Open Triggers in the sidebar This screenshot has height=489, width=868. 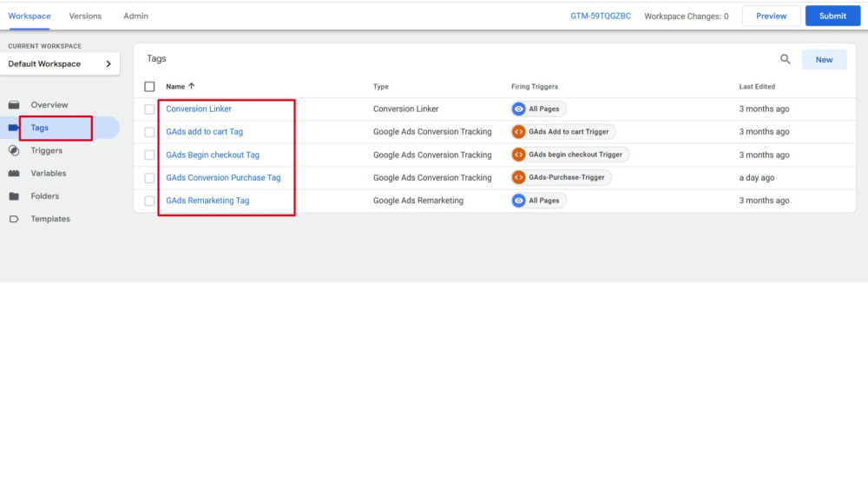(x=47, y=150)
